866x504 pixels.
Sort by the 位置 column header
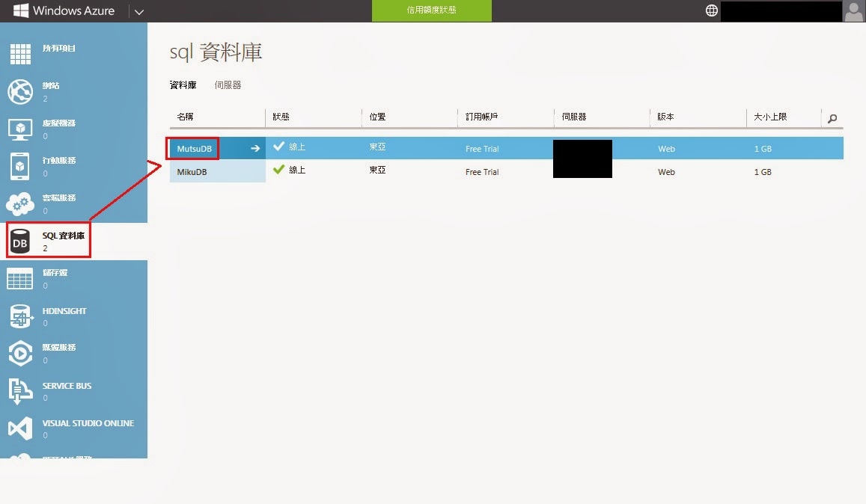pos(377,117)
